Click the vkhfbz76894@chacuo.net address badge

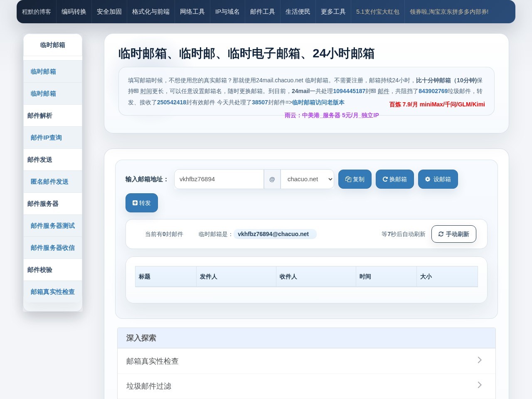[x=275, y=234]
